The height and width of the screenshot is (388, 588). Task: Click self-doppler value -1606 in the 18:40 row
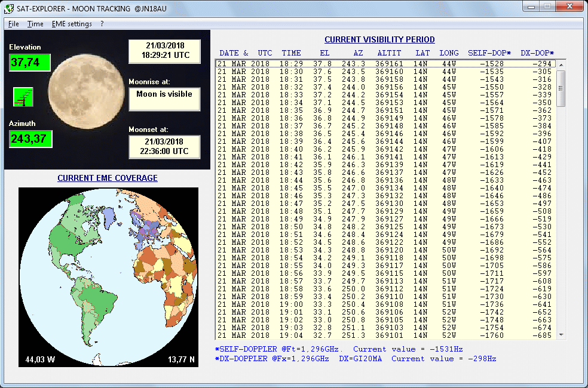492,149
